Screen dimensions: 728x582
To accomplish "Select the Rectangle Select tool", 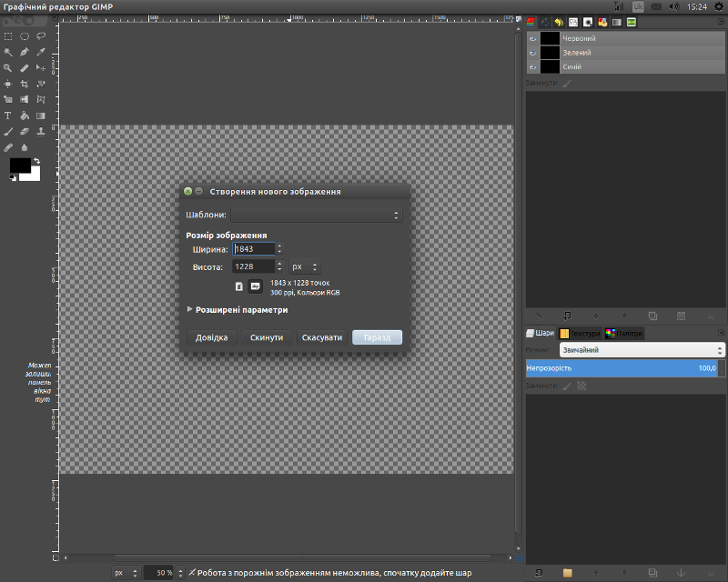I will [x=8, y=36].
